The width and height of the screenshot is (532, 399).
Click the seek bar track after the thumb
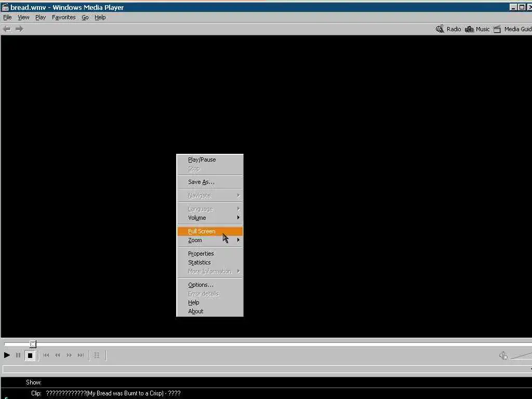pyautogui.click(x=284, y=344)
